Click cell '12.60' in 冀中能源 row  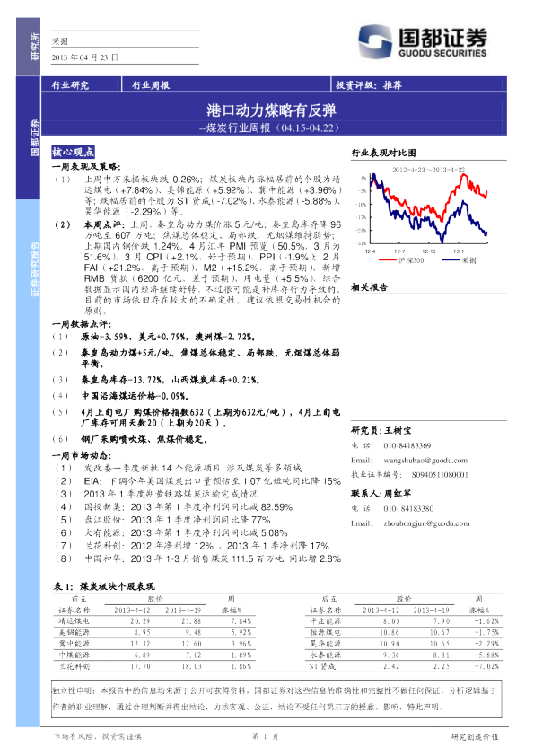pos(191,644)
